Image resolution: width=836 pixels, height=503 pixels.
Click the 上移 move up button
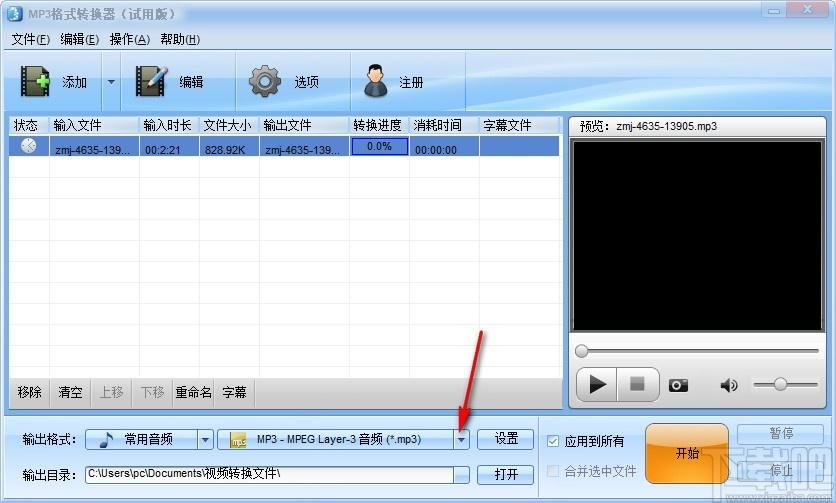111,393
